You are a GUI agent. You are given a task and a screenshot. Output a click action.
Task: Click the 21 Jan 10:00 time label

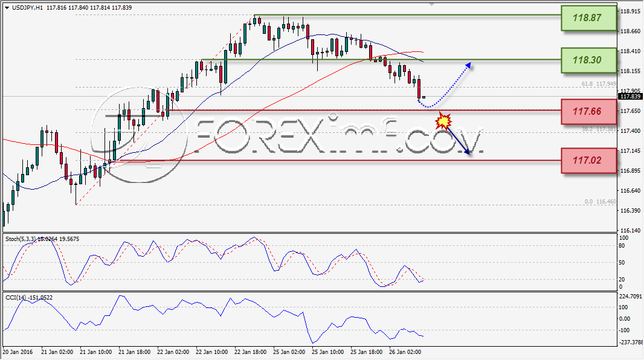(x=95, y=352)
